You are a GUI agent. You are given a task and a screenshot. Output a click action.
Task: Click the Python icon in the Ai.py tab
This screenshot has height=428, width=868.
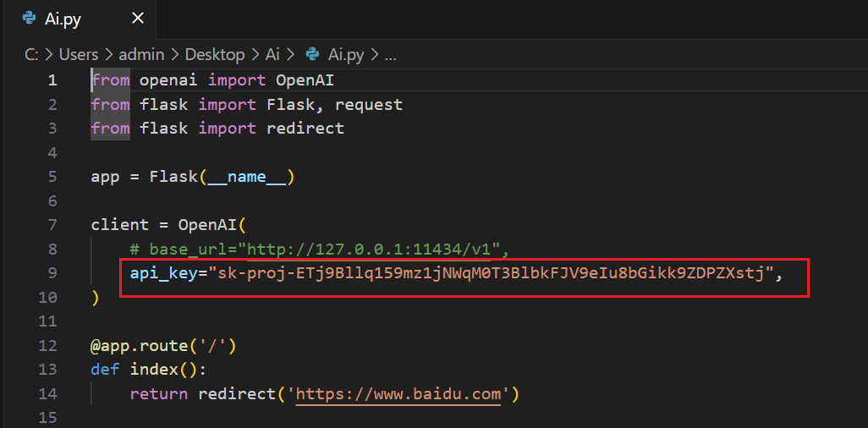coord(30,19)
